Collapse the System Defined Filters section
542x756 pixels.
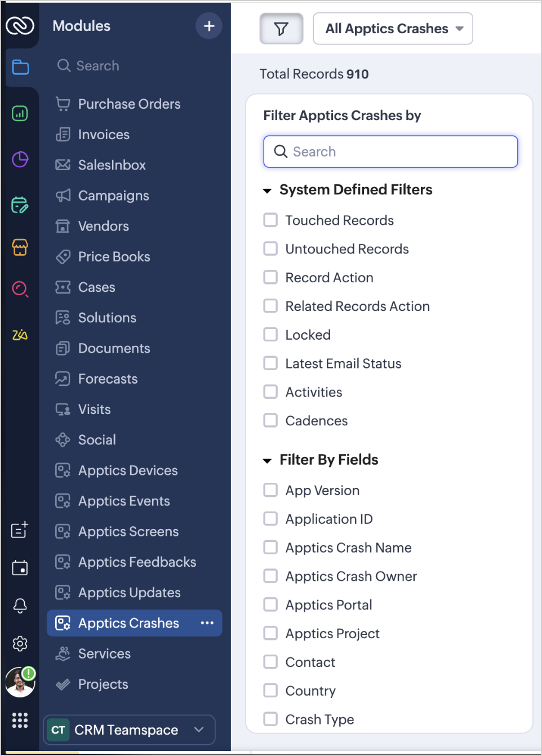point(268,190)
